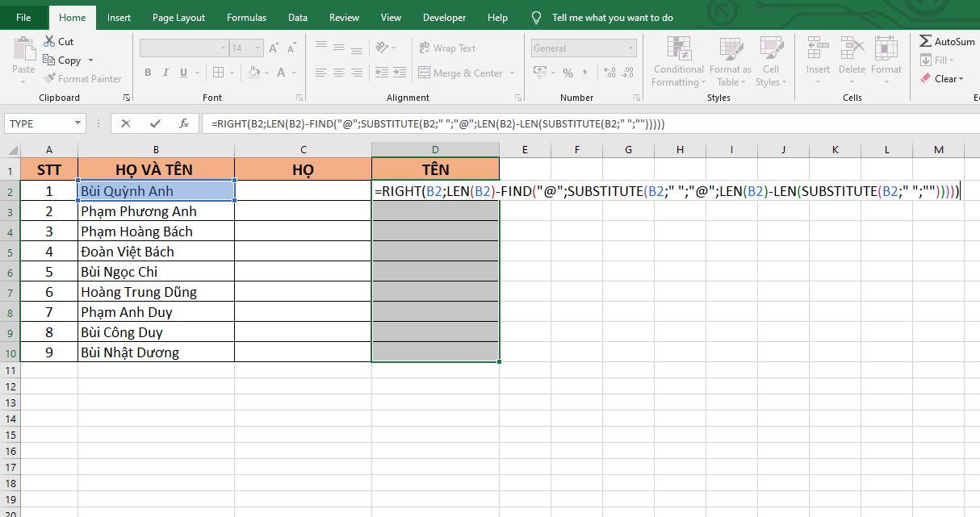Expand the Copy dropdown arrow

(90, 60)
